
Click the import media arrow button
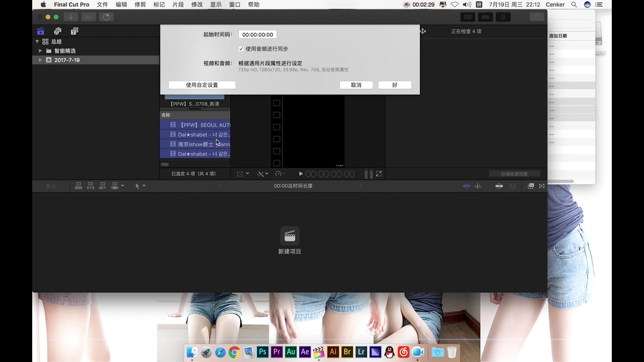click(x=71, y=17)
